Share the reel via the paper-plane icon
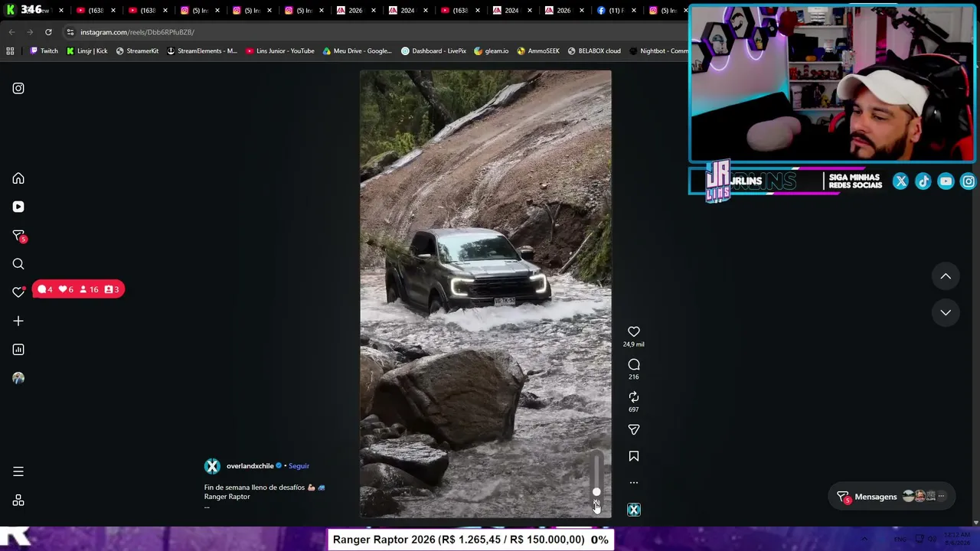Image resolution: width=980 pixels, height=551 pixels. 634,430
